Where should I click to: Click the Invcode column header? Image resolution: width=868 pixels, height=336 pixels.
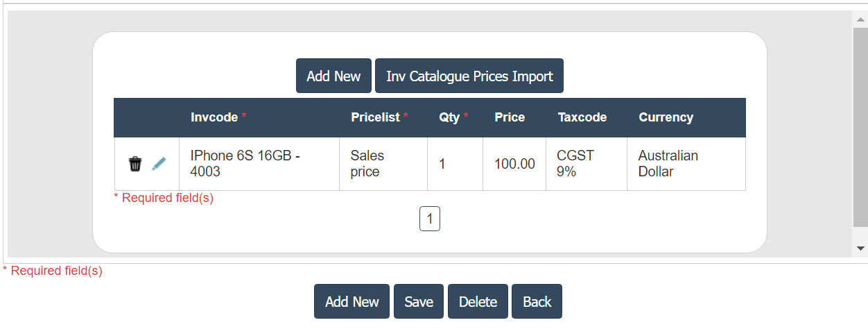(214, 117)
